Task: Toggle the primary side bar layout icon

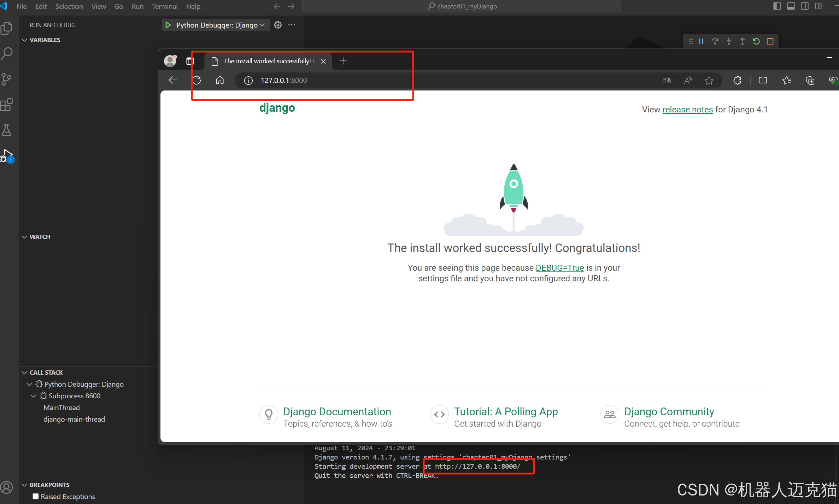Action: (x=777, y=6)
